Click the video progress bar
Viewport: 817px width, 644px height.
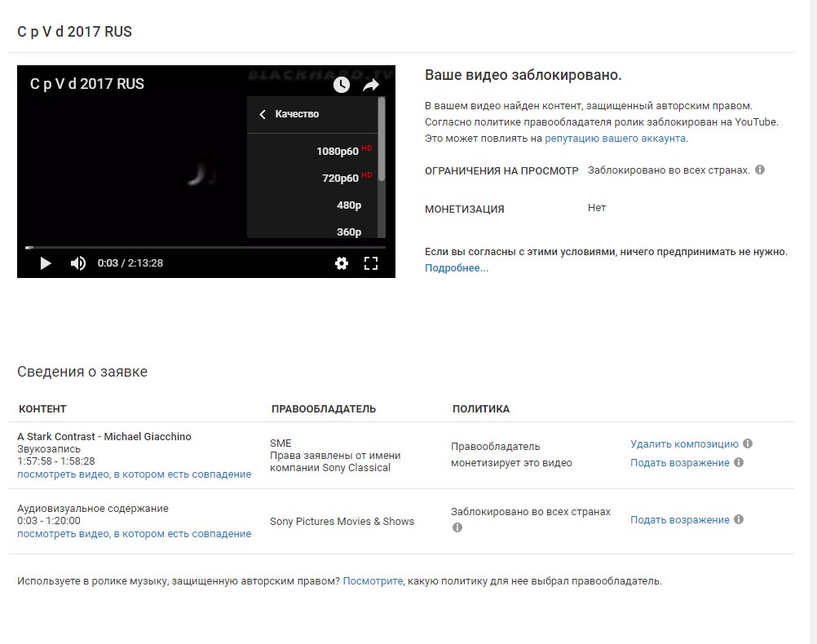(x=205, y=248)
